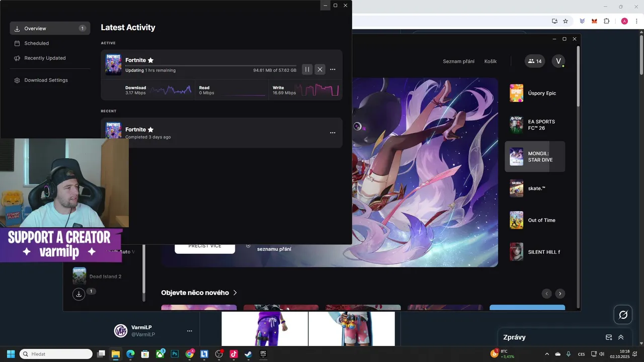Screen dimensions: 644x362
Task: Select Out of Time in the carousel list
Action: [x=535, y=220]
